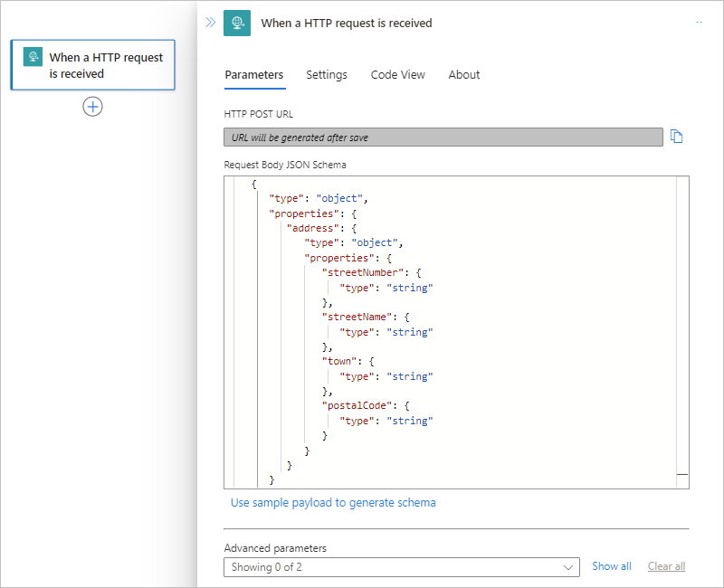The image size is (724, 588).
Task: Add a step with the plus button
Action: (x=92, y=107)
